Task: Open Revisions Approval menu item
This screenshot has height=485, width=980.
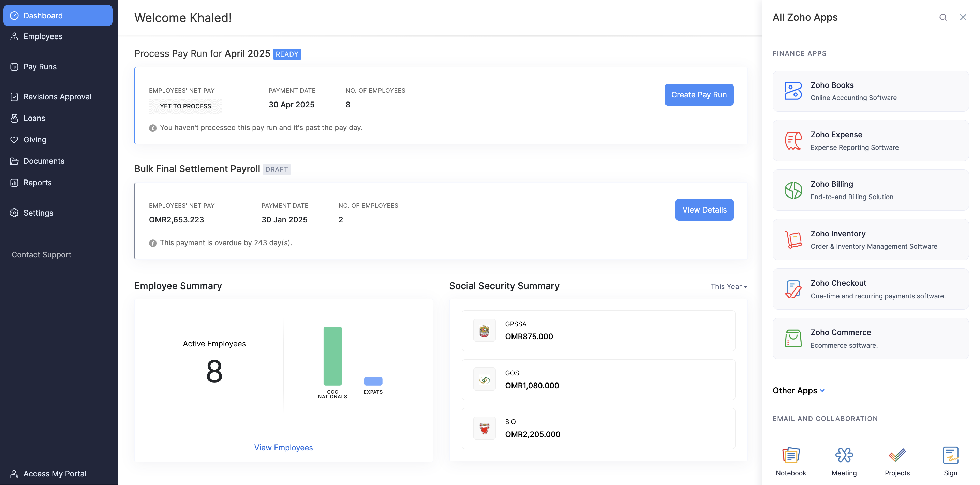Action: 57,96
